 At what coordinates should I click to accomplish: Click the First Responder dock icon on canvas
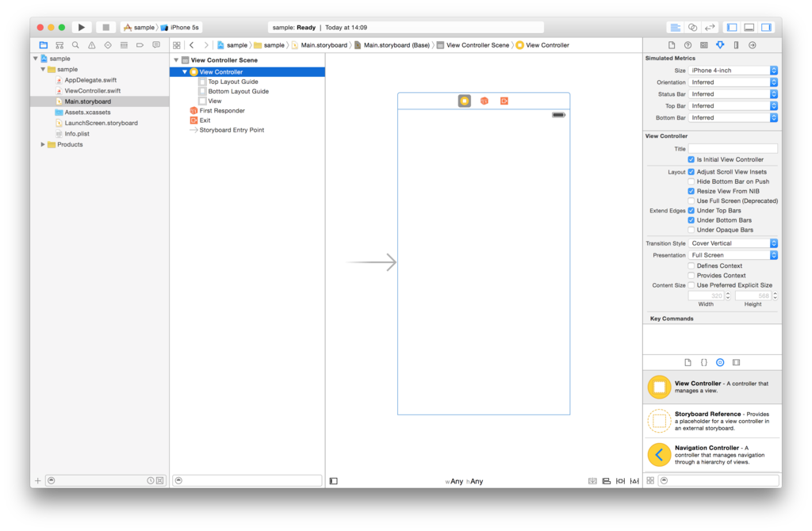(x=485, y=101)
